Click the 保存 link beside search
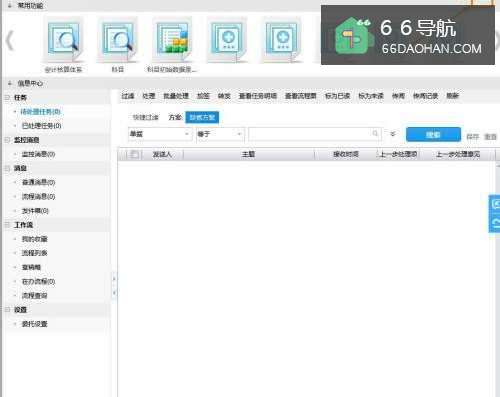The width and height of the screenshot is (500, 397). pos(472,137)
